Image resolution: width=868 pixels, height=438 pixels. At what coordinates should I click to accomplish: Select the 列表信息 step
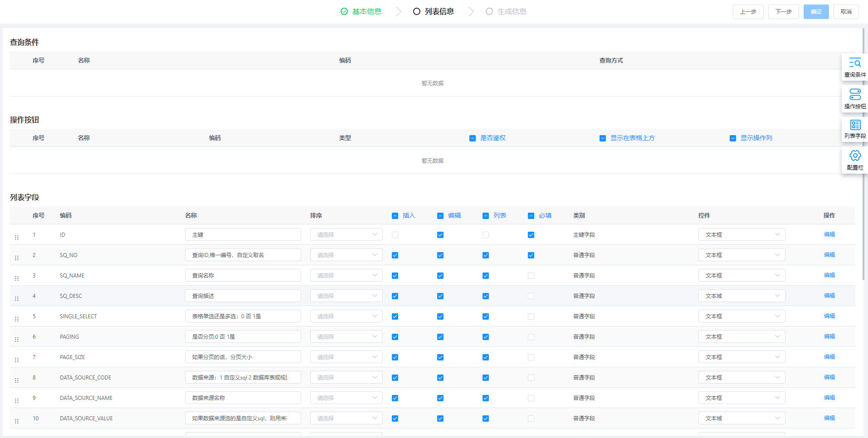pyautogui.click(x=439, y=11)
